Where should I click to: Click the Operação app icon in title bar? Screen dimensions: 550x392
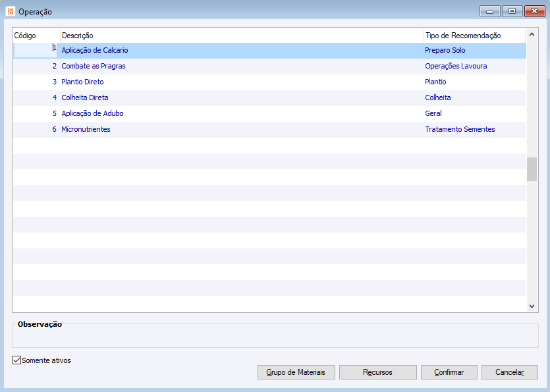tap(10, 11)
